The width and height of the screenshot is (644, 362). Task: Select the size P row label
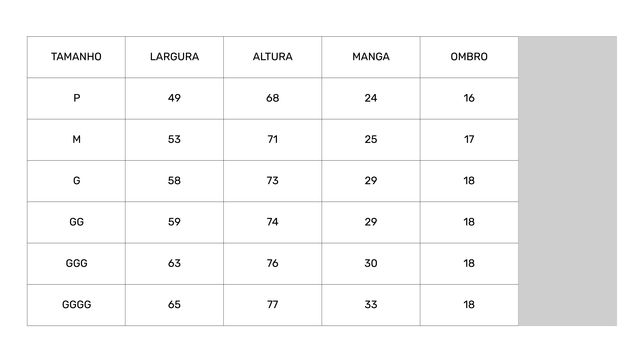click(x=76, y=98)
